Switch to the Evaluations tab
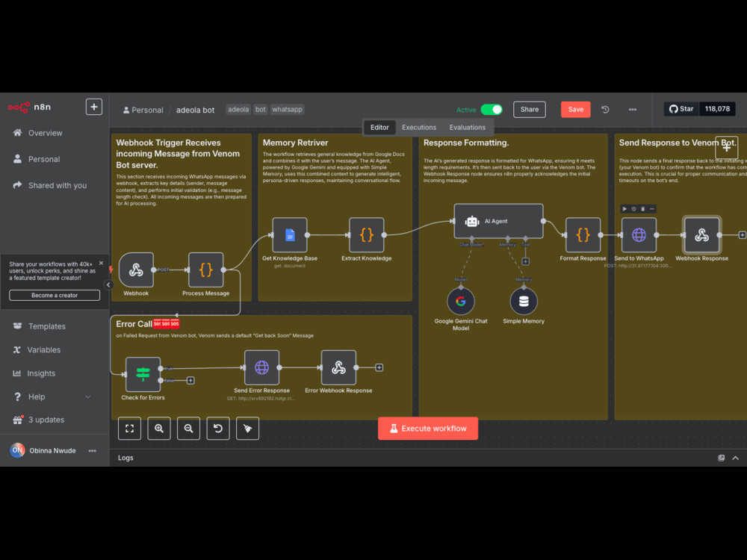Viewport: 747px width, 560px height. (x=468, y=128)
